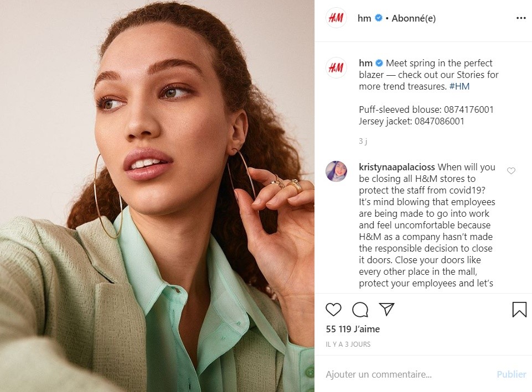Save the post with the bookmark icon
The image size is (532, 392).
(x=519, y=309)
